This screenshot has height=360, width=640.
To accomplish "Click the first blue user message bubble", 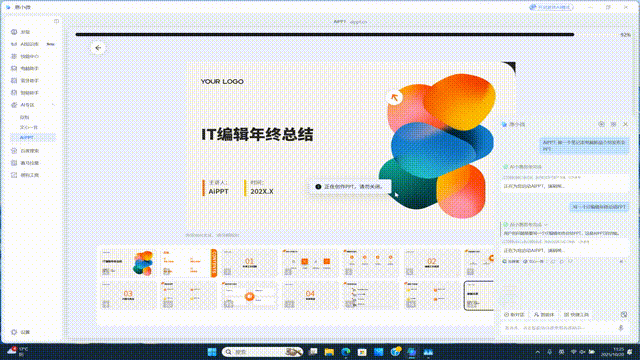I will tap(584, 145).
